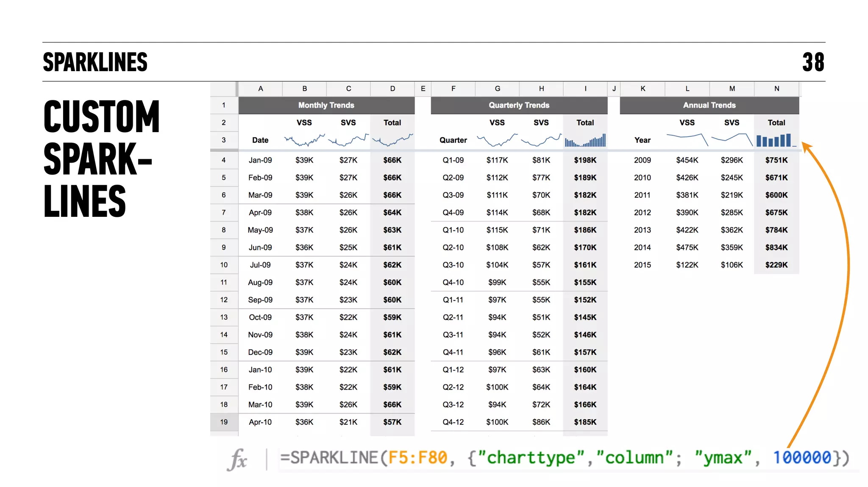Select cell $229K

coord(776,265)
